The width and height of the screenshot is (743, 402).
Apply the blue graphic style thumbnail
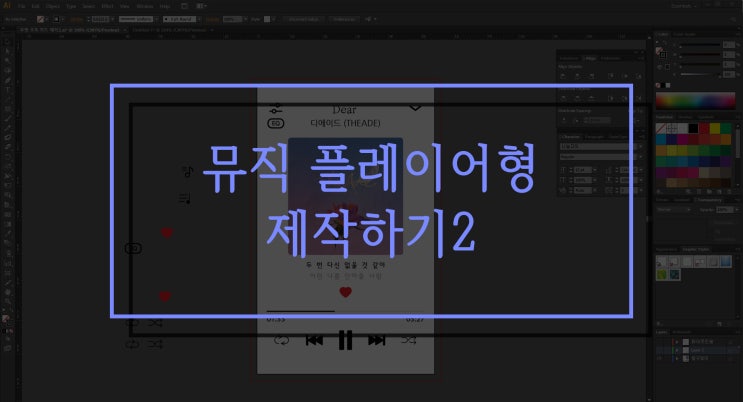pos(725,262)
